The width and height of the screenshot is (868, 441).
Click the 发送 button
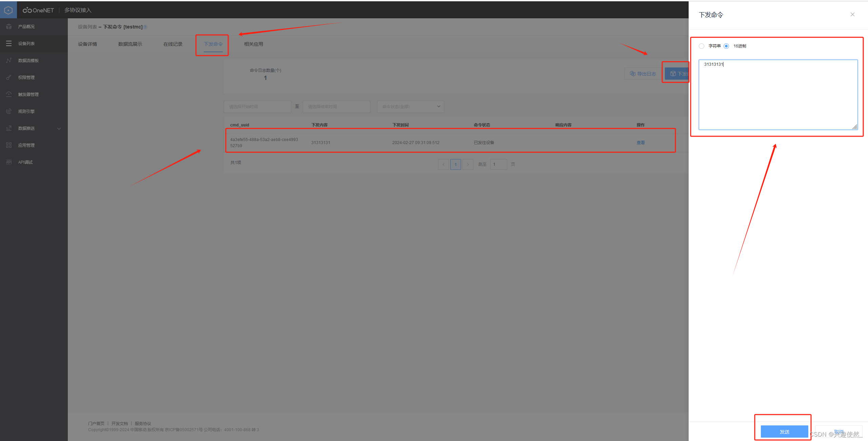tap(784, 432)
